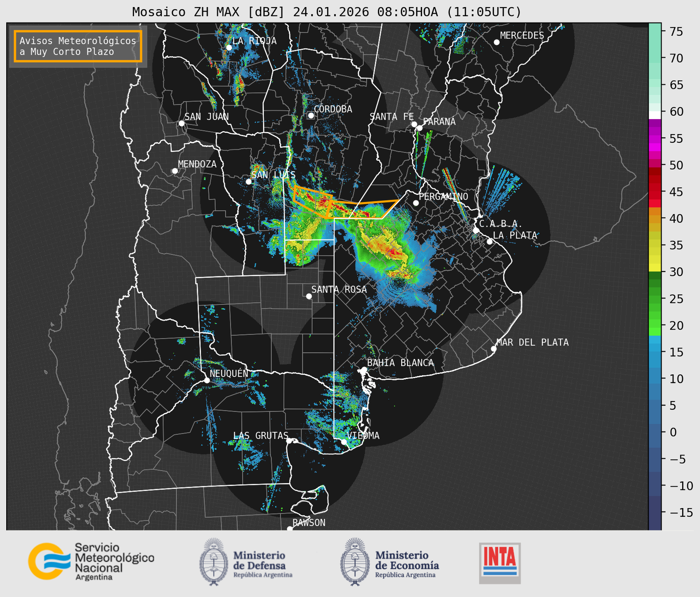The image size is (700, 597).
Task: Click the −10 tick label on the color scale
Action: pos(681,486)
